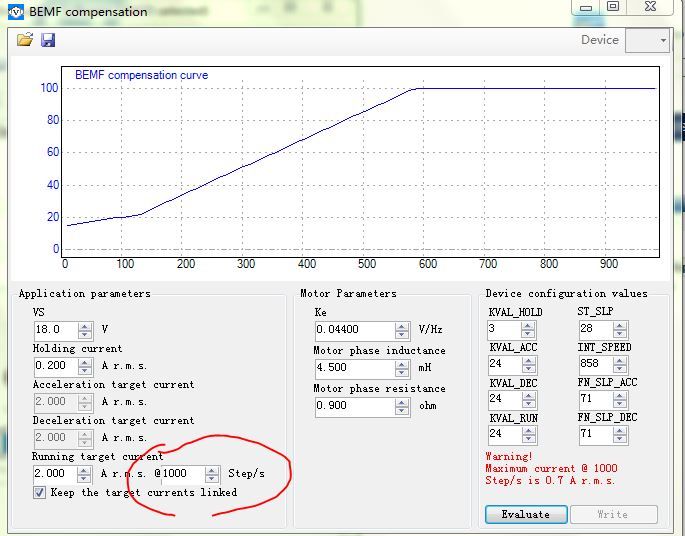This screenshot has height=536, width=685.
Task: Decrease the Step/s speed value
Action: 212,478
